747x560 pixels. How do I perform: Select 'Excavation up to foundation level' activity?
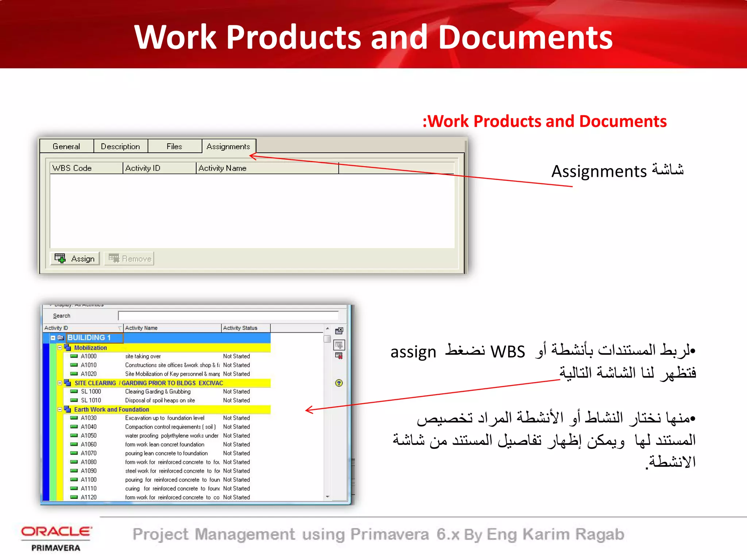(165, 418)
